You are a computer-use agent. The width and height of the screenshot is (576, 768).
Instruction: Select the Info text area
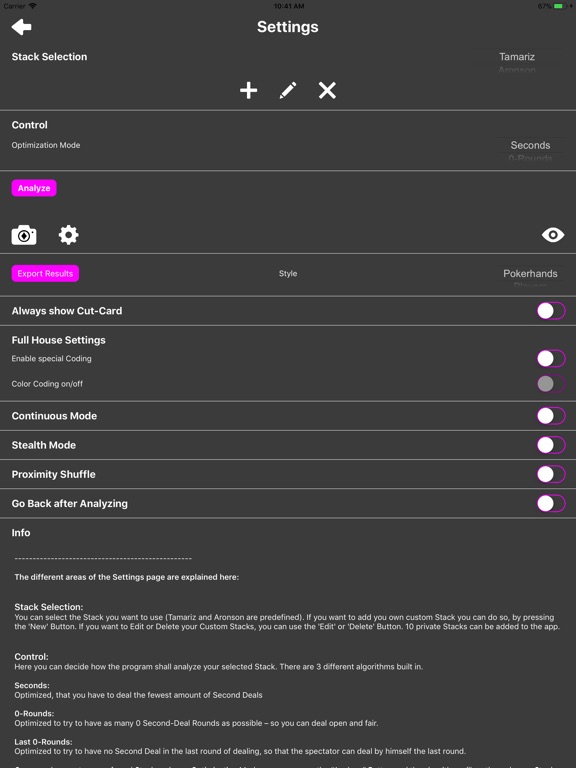point(288,656)
